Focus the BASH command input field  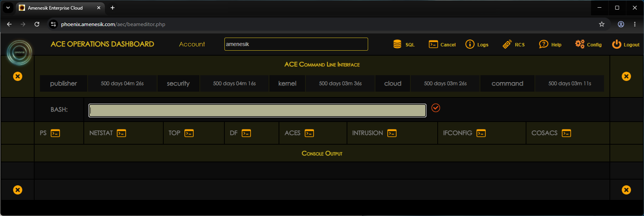[257, 110]
